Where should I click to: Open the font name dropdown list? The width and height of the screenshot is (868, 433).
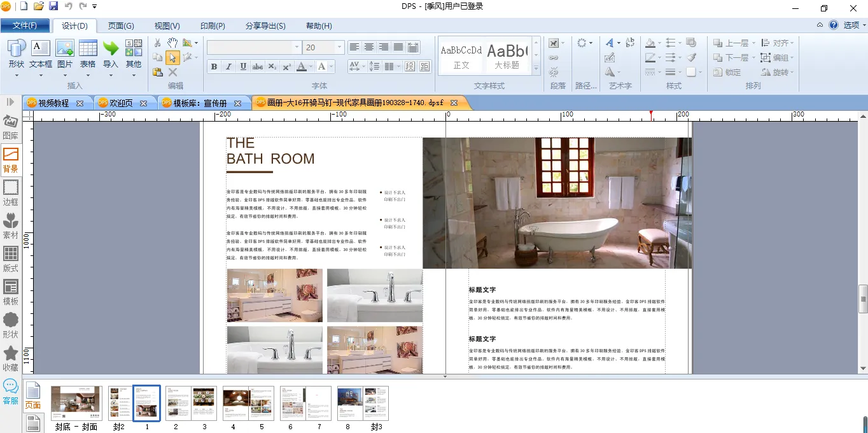click(297, 48)
